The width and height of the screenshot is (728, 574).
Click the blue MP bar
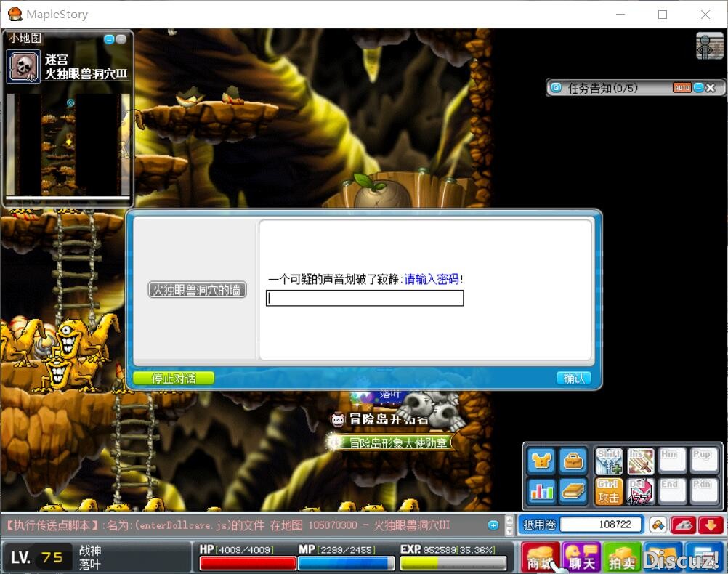click(346, 563)
